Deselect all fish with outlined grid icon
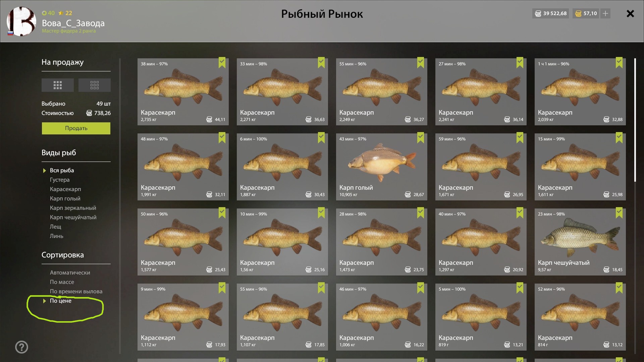The width and height of the screenshot is (644, 362). click(x=95, y=85)
